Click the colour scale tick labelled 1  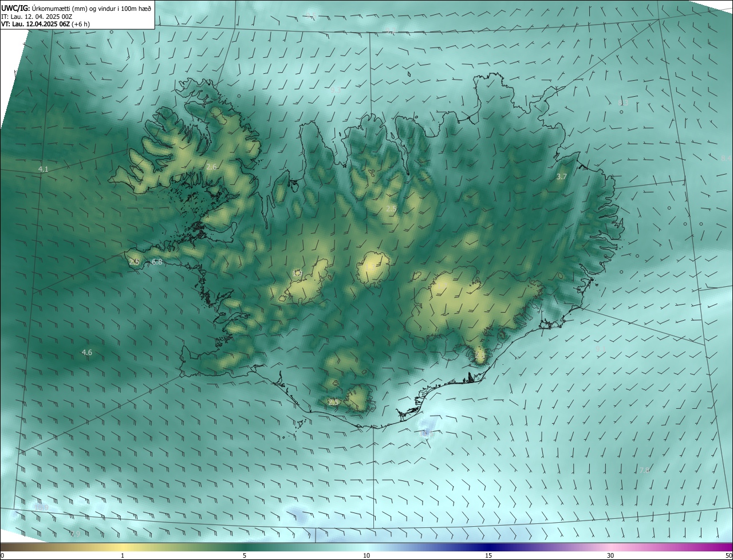123,555
